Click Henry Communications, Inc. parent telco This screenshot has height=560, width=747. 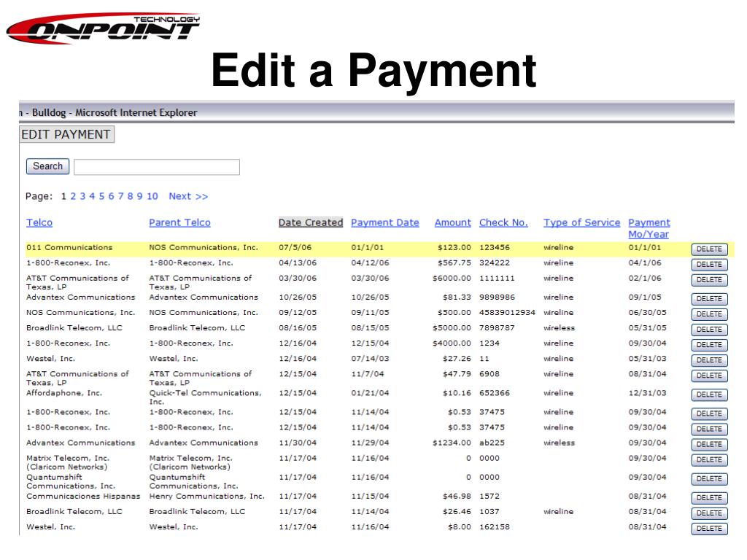[x=206, y=496]
